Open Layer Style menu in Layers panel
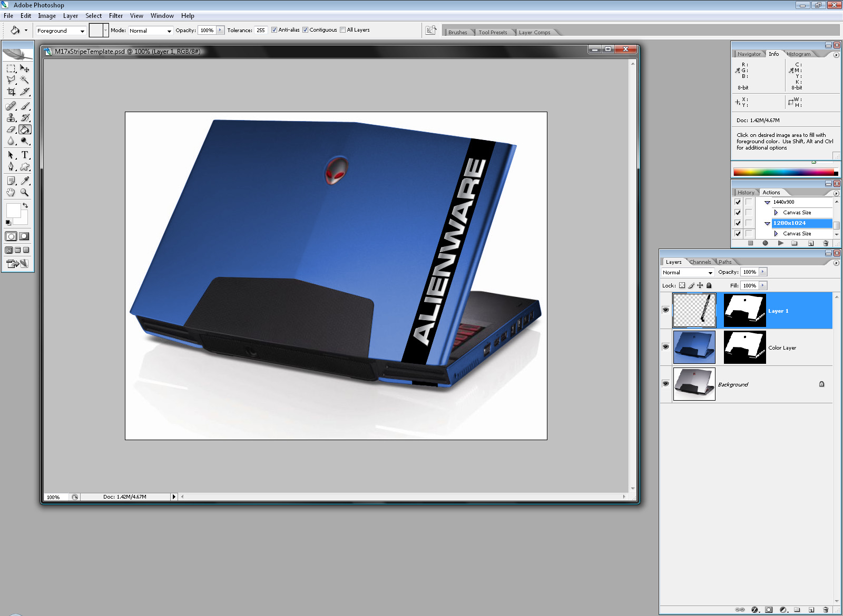 754,610
